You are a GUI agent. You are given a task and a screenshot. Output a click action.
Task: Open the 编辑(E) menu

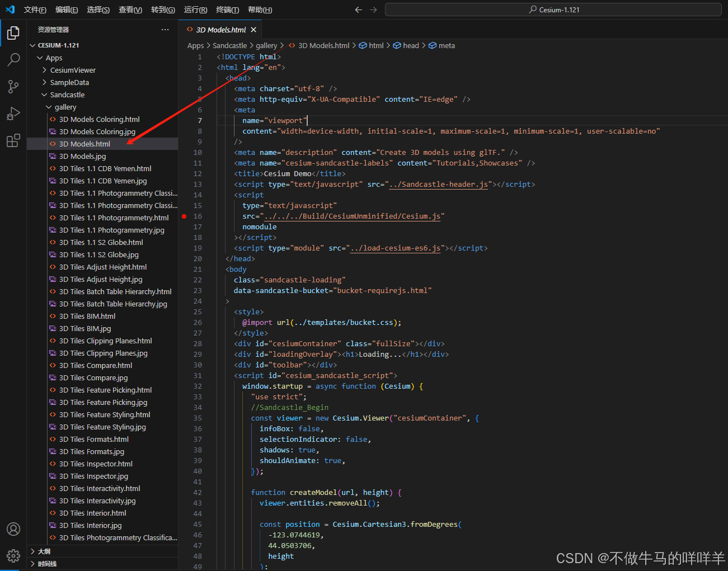(67, 10)
